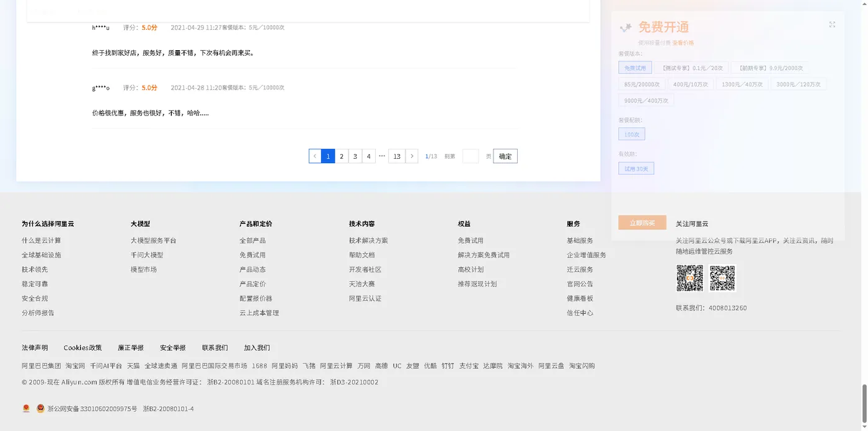Open 钉钉 partner link
Image resolution: width=868 pixels, height=431 pixels.
(x=448, y=366)
